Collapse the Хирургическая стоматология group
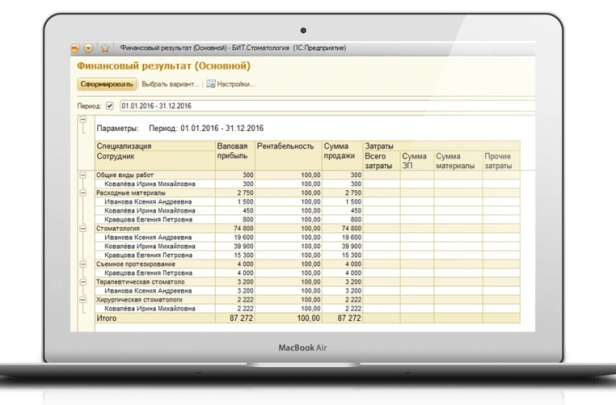Screen dimensions: 616x405 83,299
